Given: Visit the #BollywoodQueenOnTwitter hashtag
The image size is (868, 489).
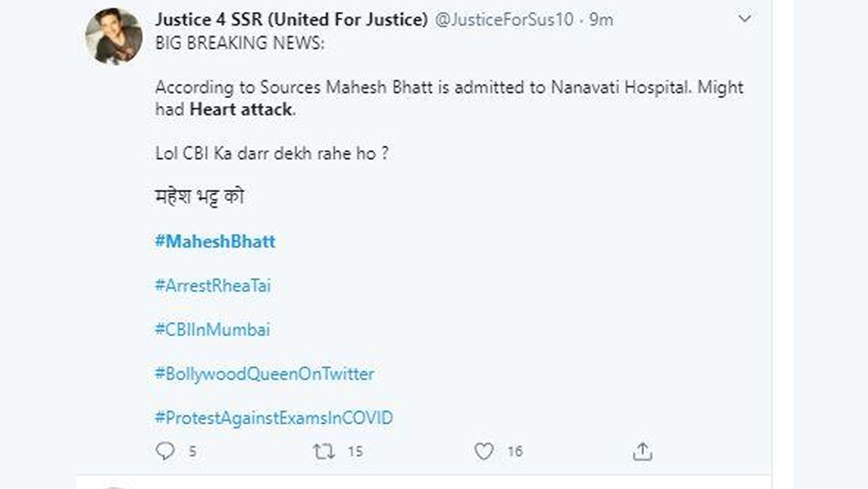Looking at the screenshot, I should [265, 374].
